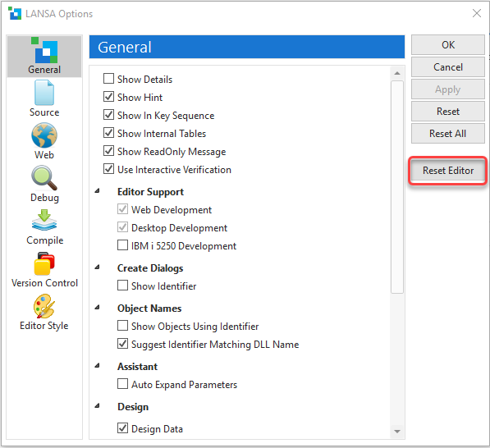Click the scrollbar down arrow

point(397,432)
